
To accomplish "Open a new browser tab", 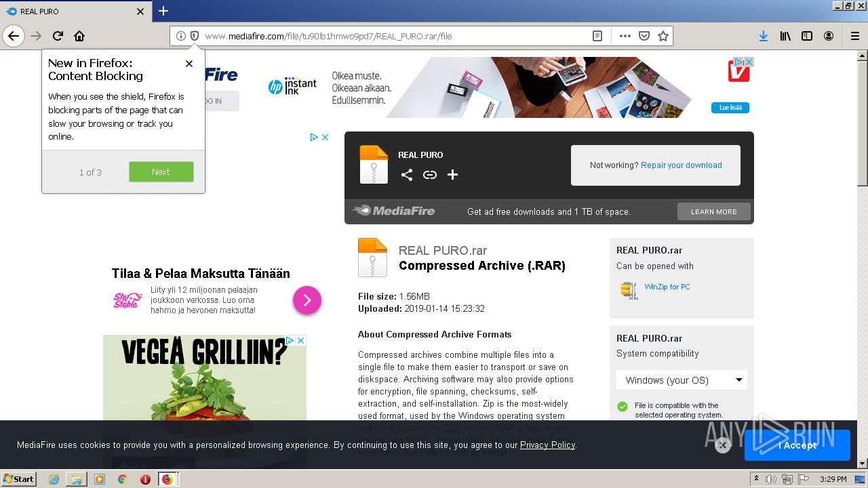I will [x=163, y=11].
